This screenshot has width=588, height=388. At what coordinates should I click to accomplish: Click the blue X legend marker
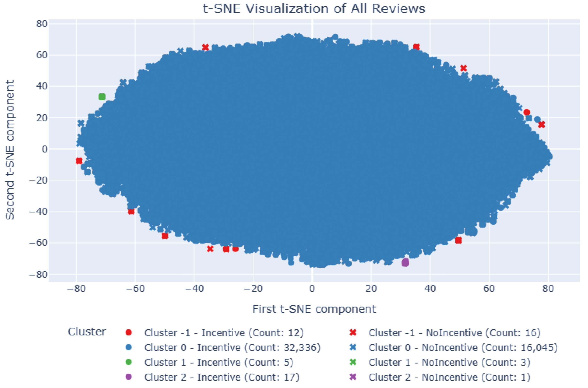point(353,347)
